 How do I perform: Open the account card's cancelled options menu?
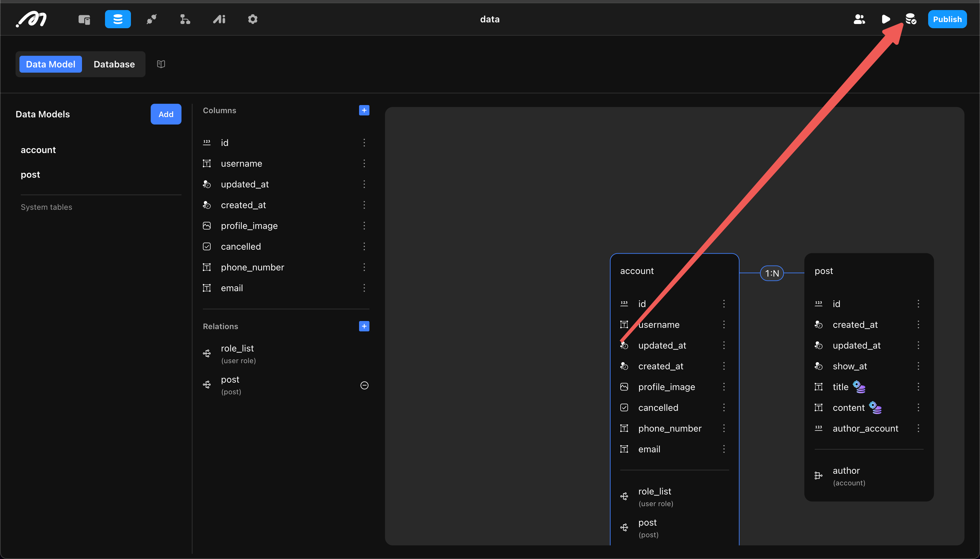point(724,407)
